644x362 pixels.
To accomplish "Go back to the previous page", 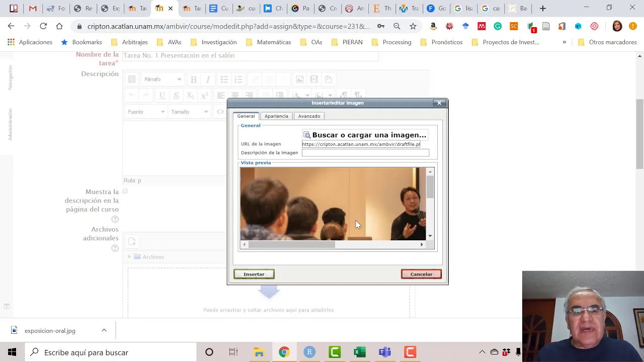I will point(11,26).
